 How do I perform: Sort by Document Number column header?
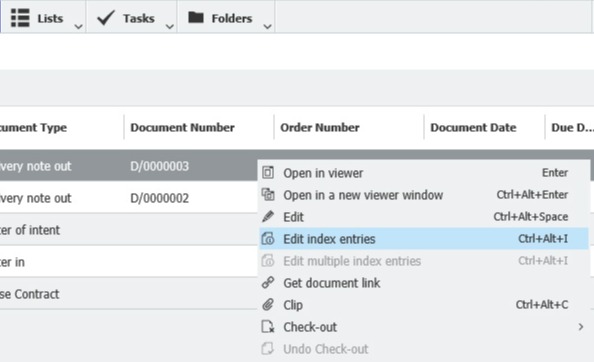pos(183,128)
